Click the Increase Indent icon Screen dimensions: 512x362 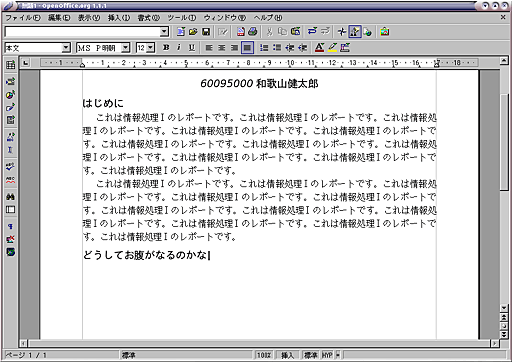tap(303, 48)
